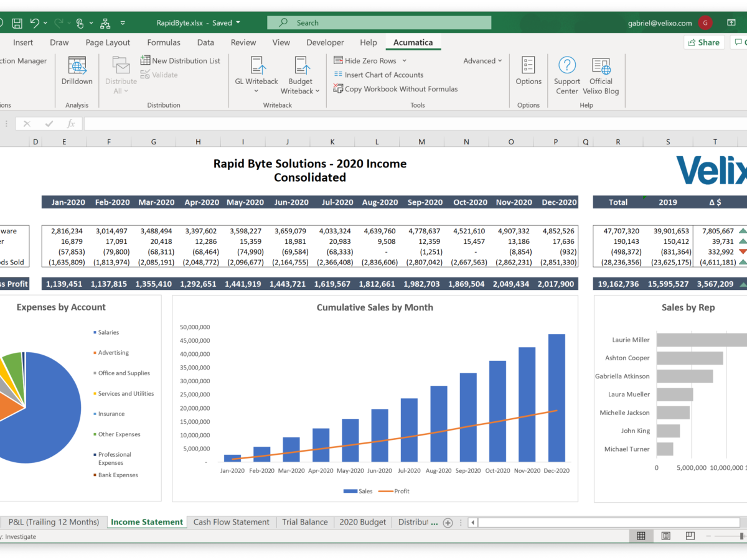Open the workbook save status dropdown
Screen dimensions: 747x560
click(237, 22)
